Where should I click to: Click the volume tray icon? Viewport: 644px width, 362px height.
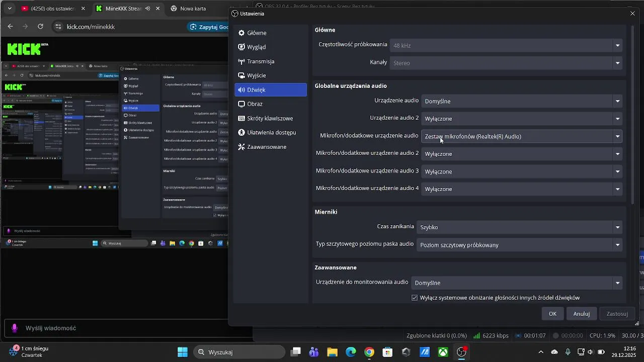pos(591,352)
